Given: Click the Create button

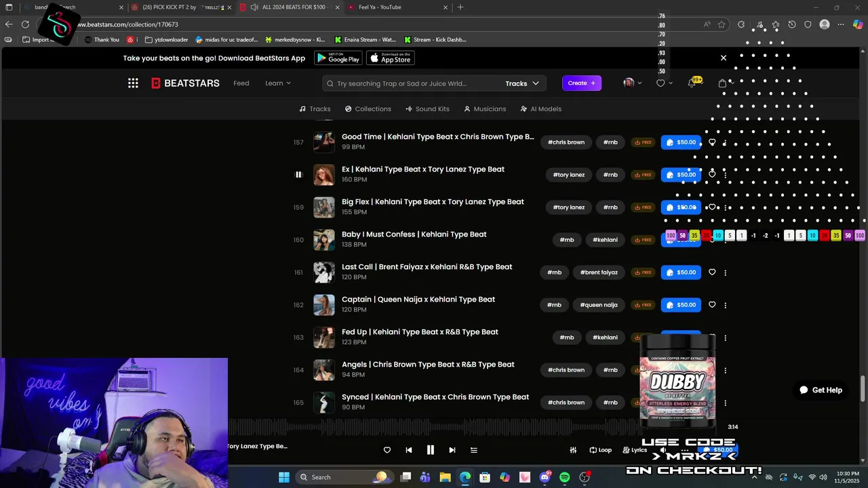Looking at the screenshot, I should click(x=582, y=83).
